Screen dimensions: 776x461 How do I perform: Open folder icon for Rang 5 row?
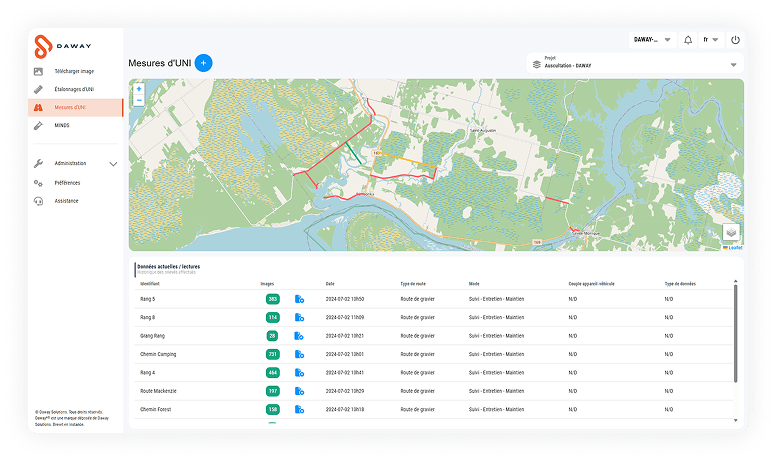tap(299, 299)
